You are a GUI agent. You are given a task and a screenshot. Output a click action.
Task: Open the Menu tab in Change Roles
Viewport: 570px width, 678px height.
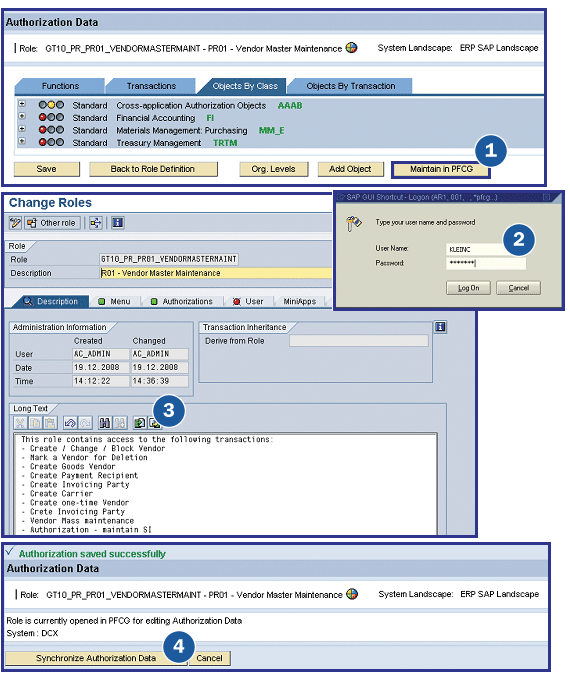tap(115, 301)
